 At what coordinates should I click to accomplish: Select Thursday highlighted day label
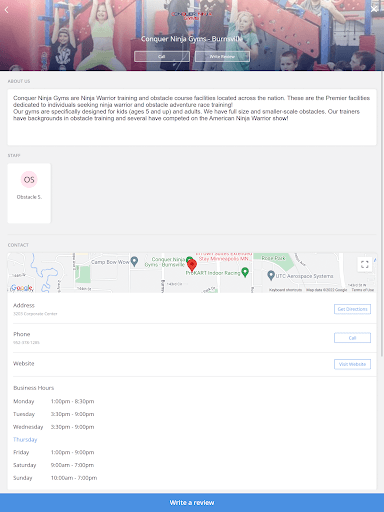click(x=25, y=440)
